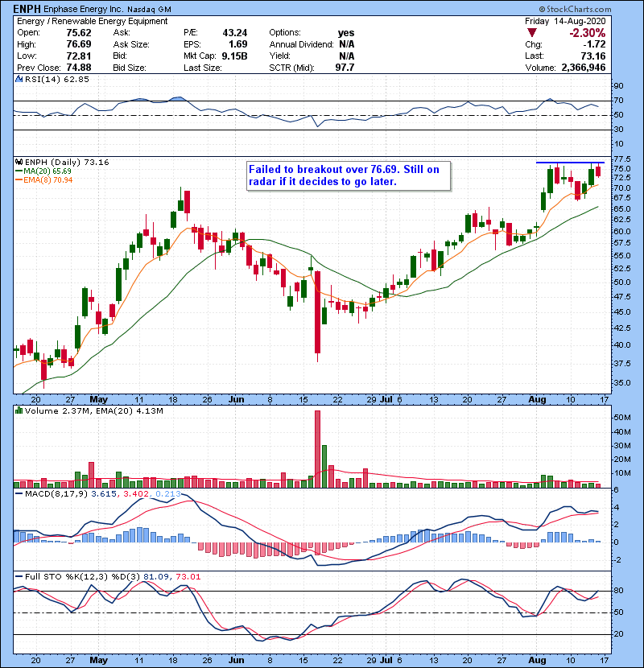644x668 pixels.
Task: Click the volume bars icon beside Volume label
Action: [x=19, y=410]
